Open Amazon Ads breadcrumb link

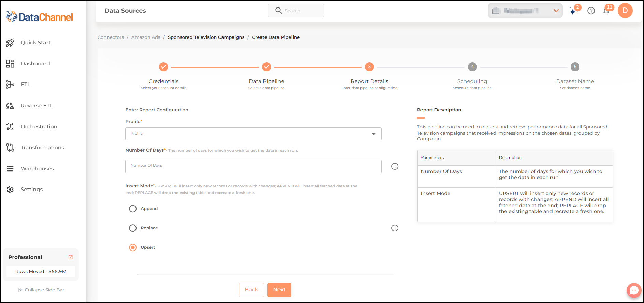[146, 37]
